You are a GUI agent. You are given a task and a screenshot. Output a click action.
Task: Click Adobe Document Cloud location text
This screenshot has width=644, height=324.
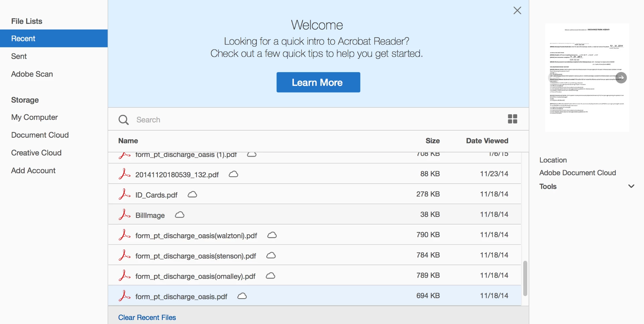pyautogui.click(x=578, y=173)
